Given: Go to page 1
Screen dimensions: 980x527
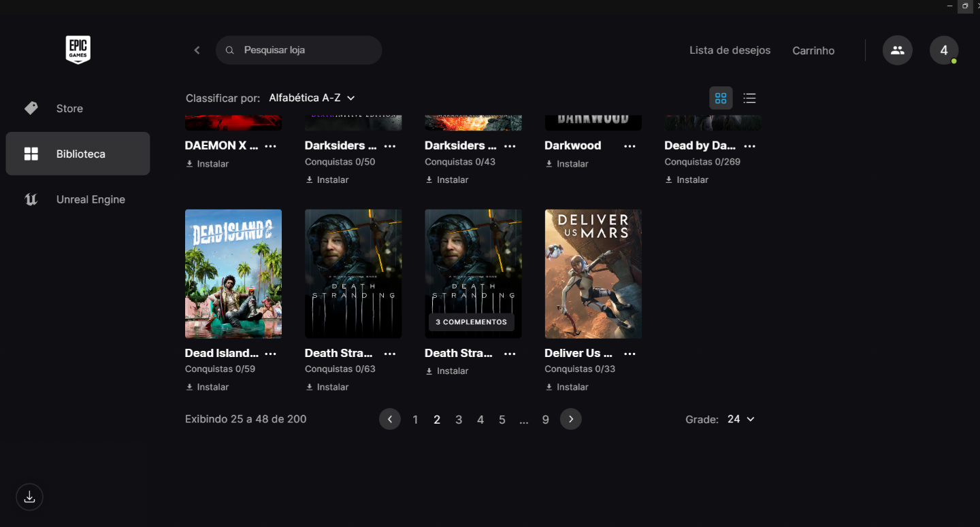Looking at the screenshot, I should pos(415,420).
